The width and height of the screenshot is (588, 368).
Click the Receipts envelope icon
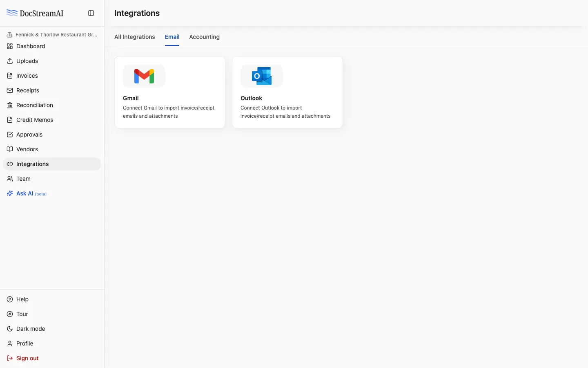click(10, 90)
